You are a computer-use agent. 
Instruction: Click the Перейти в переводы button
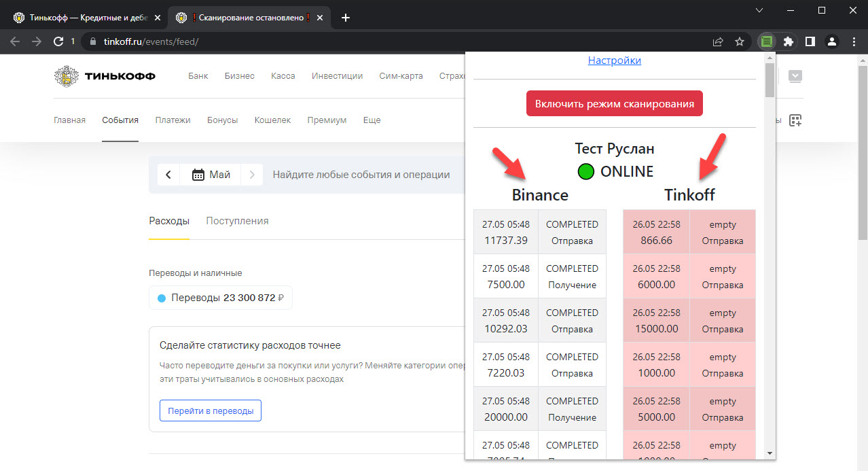pos(210,411)
